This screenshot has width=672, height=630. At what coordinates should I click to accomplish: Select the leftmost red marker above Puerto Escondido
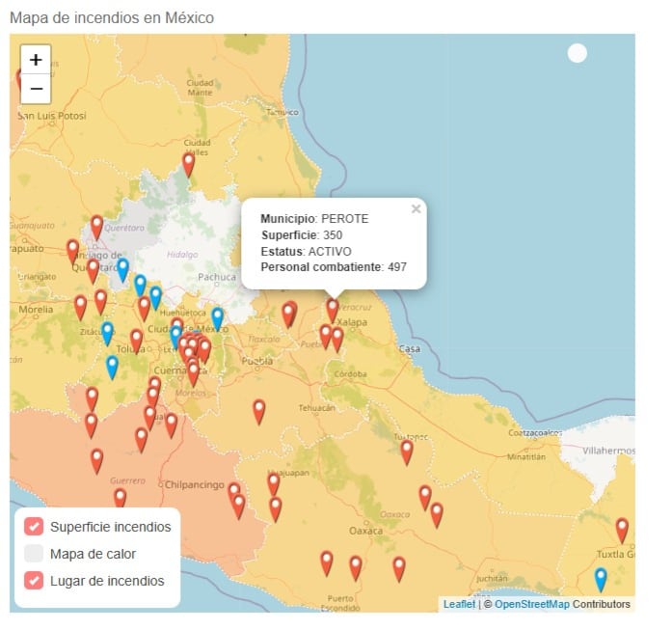click(327, 562)
